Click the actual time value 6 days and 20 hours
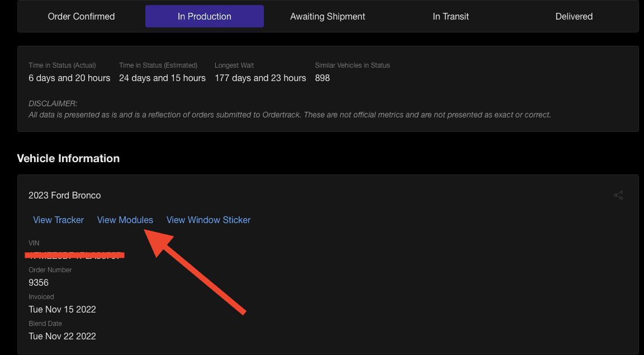Viewport: 644px width, 355px height. coord(69,78)
